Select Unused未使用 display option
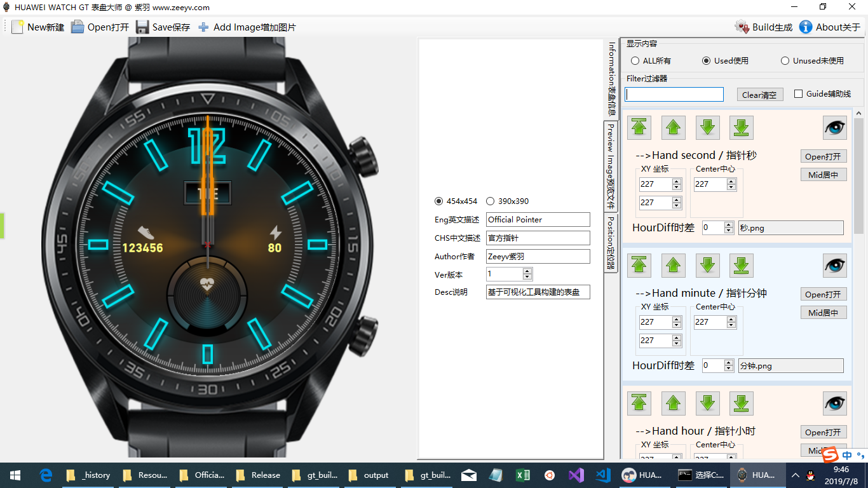The image size is (868, 488). click(812, 61)
